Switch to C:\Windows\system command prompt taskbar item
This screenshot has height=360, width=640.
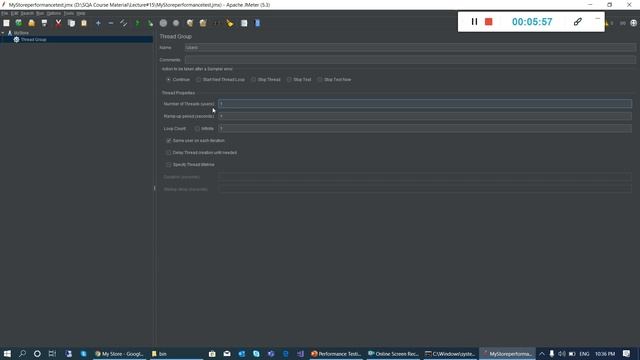pyautogui.click(x=450, y=353)
